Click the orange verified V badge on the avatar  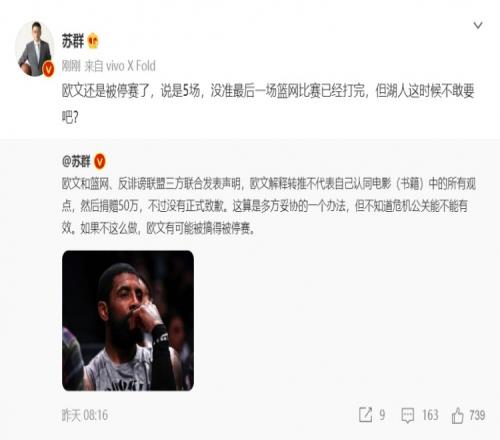49,69
